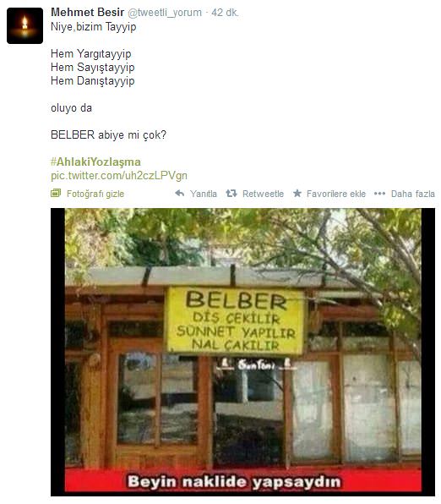Viewport: 441px width, 504px height.
Task: Click the favorite star icon
Action: coord(297,193)
